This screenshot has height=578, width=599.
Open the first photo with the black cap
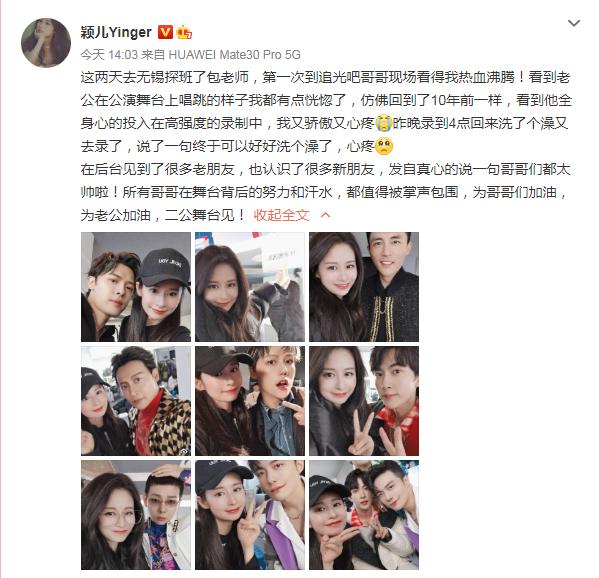(x=136, y=287)
